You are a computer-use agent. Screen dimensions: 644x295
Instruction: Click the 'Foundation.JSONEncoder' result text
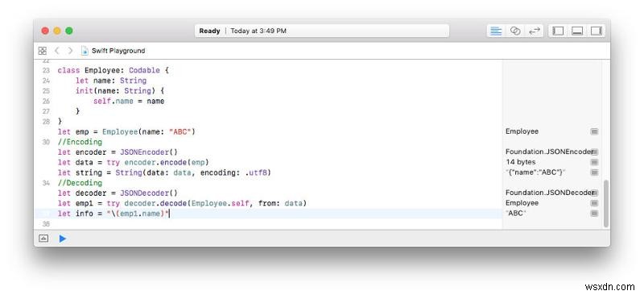tap(549, 152)
